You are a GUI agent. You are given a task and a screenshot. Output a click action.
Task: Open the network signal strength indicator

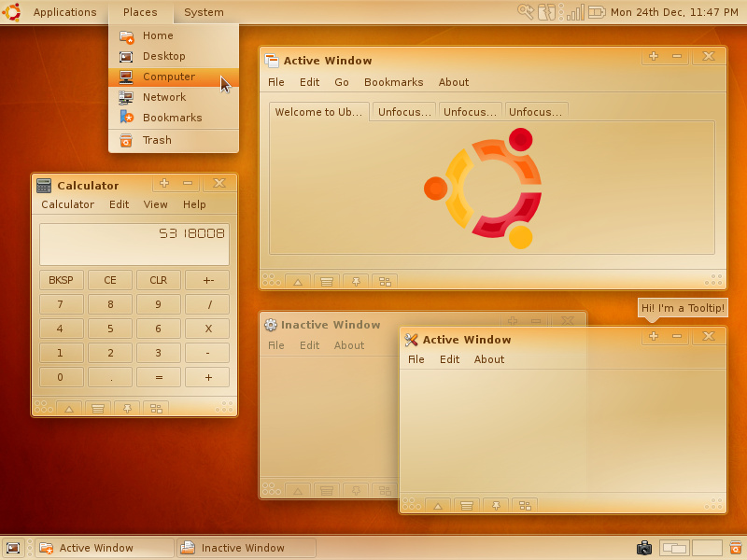[575, 12]
